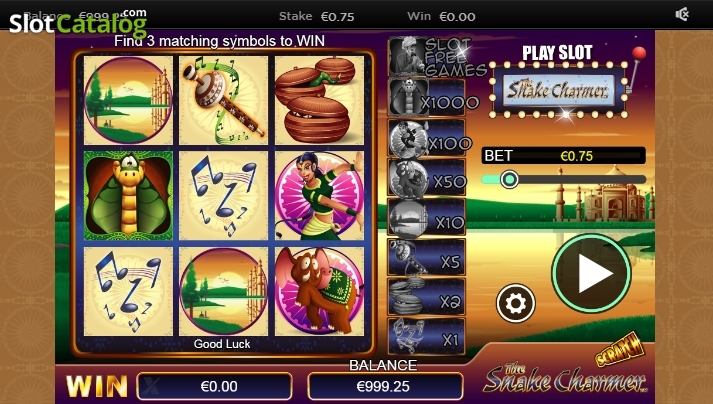The width and height of the screenshot is (713, 404).
Task: Click the BALANCE €999.25 display box
Action: click(385, 387)
